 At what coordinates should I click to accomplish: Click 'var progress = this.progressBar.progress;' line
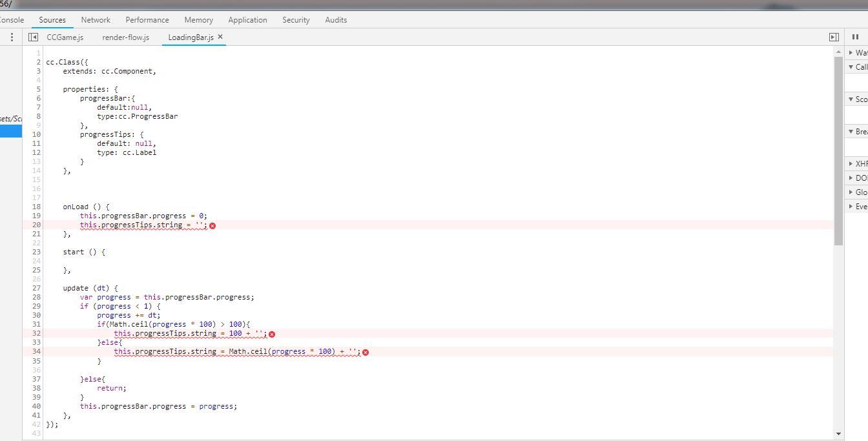(x=167, y=297)
